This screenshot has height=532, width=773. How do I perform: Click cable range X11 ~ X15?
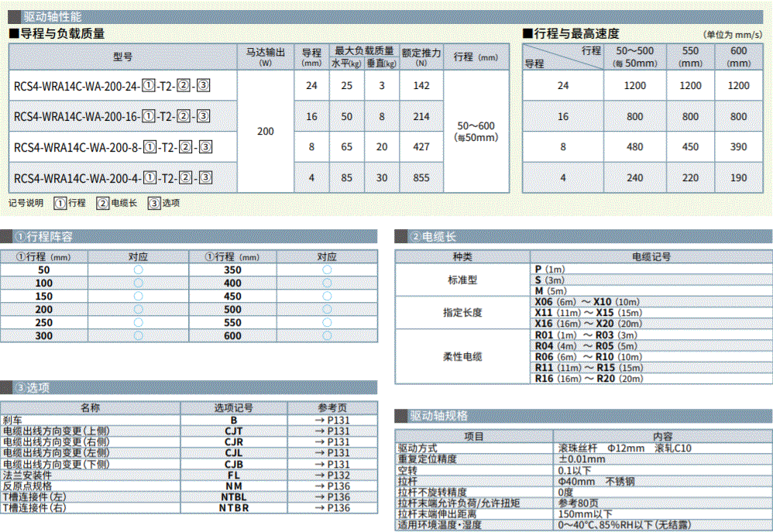(x=588, y=313)
